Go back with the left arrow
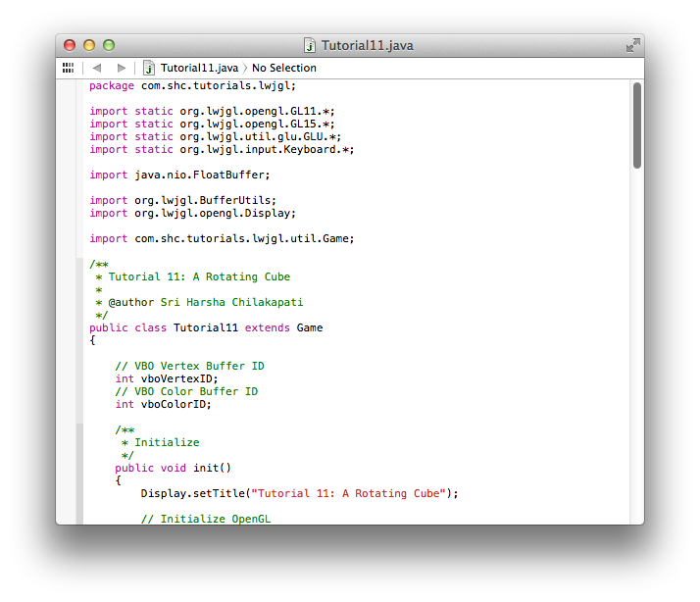The width and height of the screenshot is (700, 602). point(97,68)
